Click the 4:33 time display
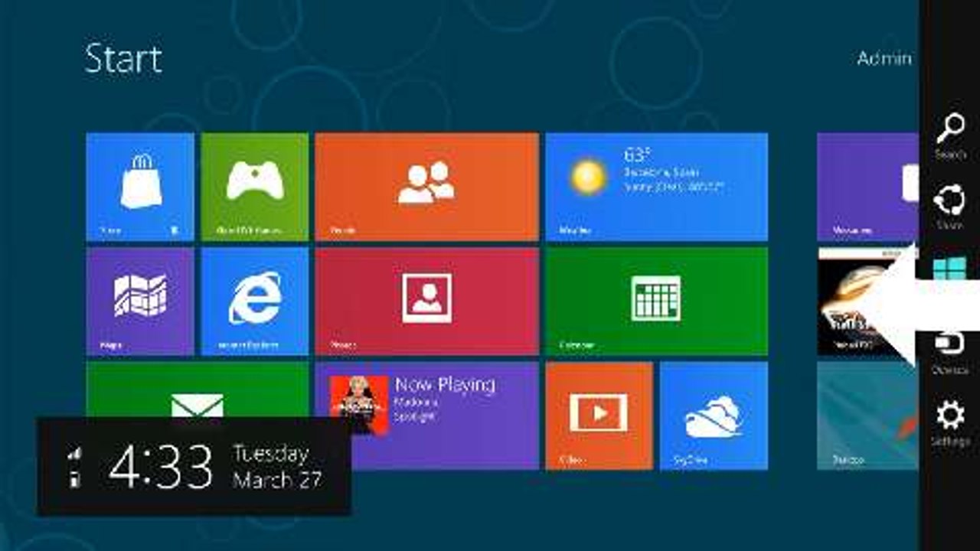Image resolution: width=980 pixels, height=551 pixels. click(161, 467)
